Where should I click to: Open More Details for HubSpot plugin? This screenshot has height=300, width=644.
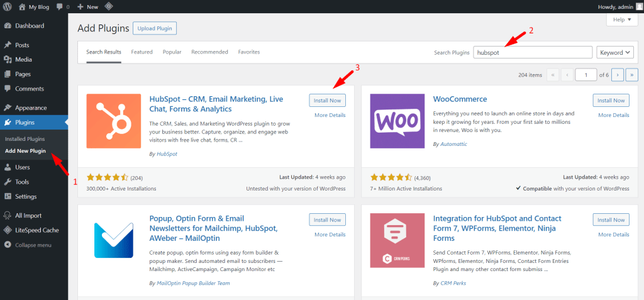[330, 115]
